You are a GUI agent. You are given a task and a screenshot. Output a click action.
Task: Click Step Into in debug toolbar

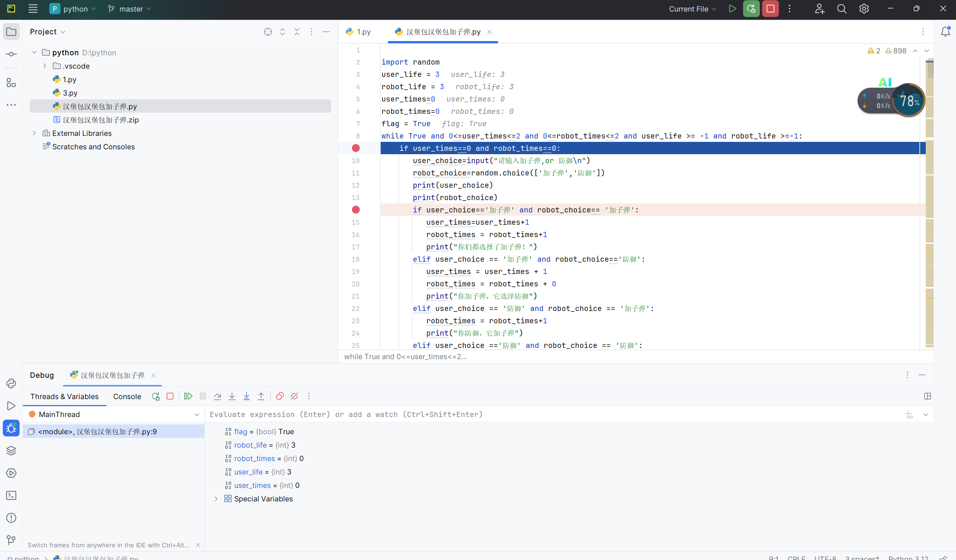pyautogui.click(x=232, y=396)
